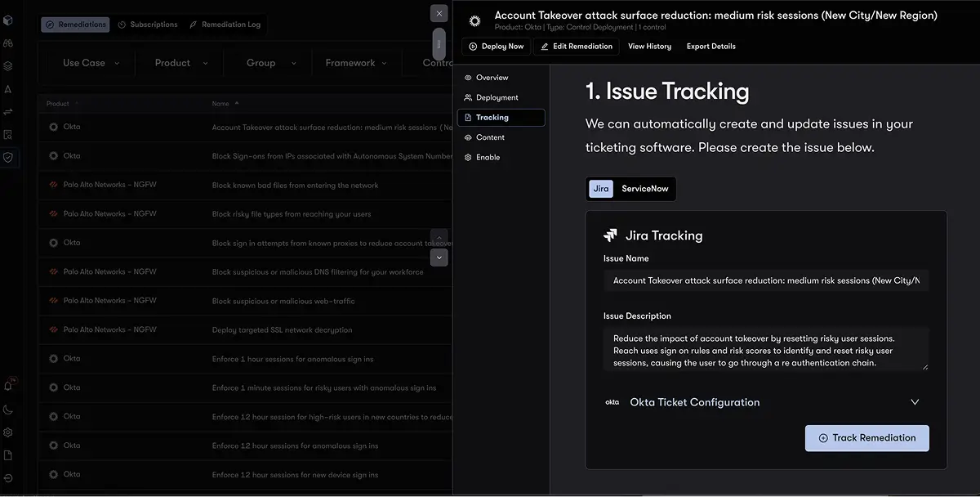The width and height of the screenshot is (980, 497).
Task: Go to the Enable section
Action: tap(501, 157)
